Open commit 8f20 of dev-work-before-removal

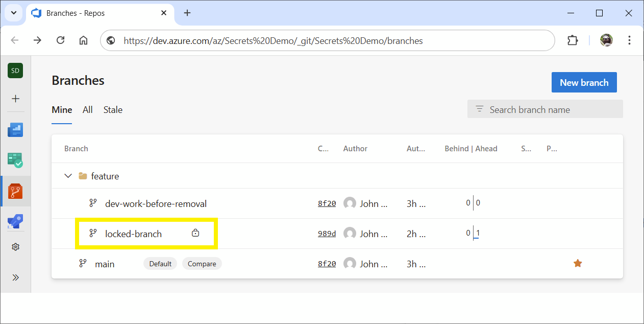[x=327, y=203]
